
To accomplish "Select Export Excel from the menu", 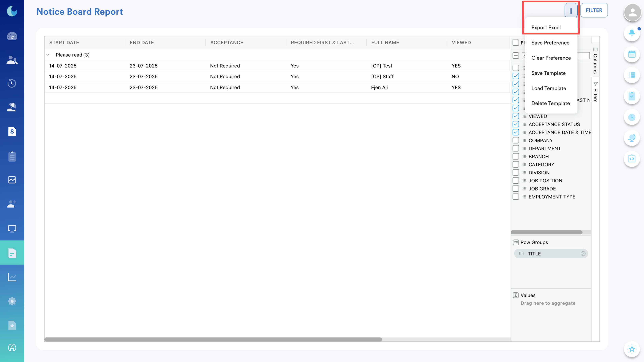I will (x=546, y=28).
